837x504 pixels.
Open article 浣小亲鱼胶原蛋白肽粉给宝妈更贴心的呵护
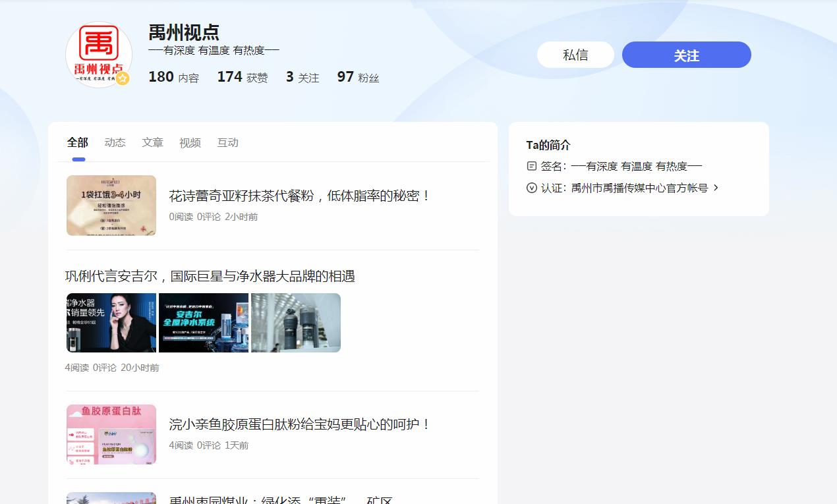300,424
